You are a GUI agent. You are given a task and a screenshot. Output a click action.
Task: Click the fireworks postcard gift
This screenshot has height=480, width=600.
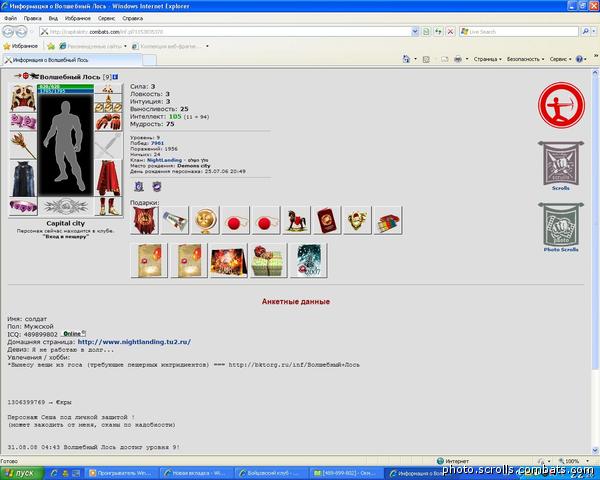click(x=228, y=260)
